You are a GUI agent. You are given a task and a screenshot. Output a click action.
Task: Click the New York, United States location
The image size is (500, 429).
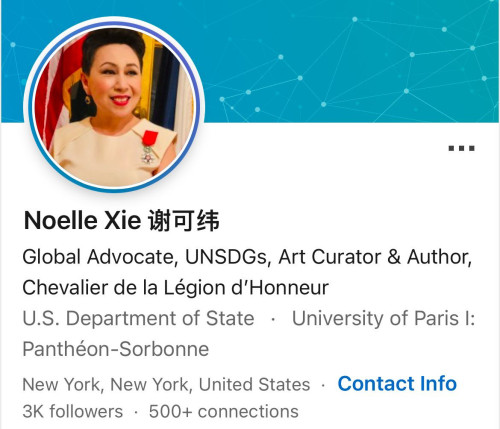click(x=166, y=384)
